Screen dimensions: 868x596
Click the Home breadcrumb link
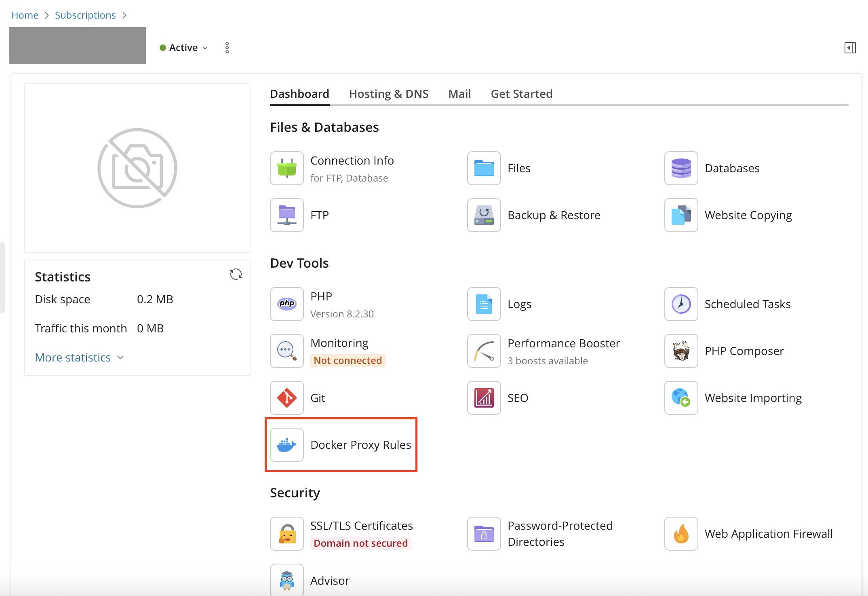[x=25, y=15]
